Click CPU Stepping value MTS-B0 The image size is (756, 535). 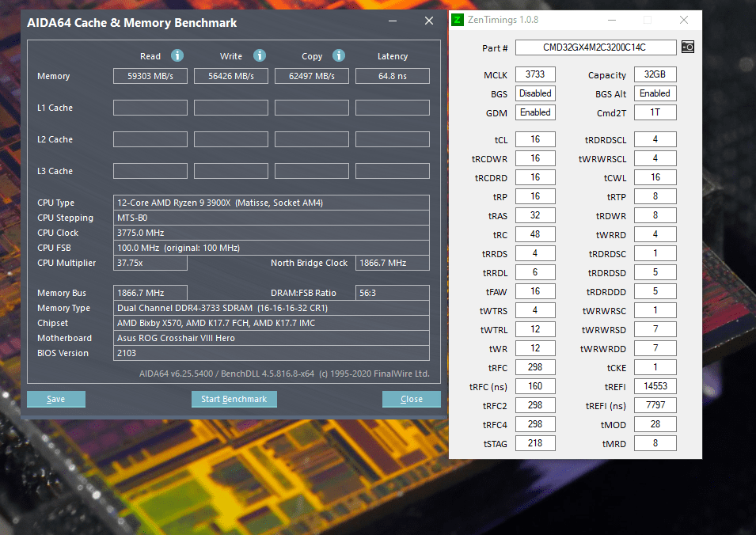(x=271, y=218)
